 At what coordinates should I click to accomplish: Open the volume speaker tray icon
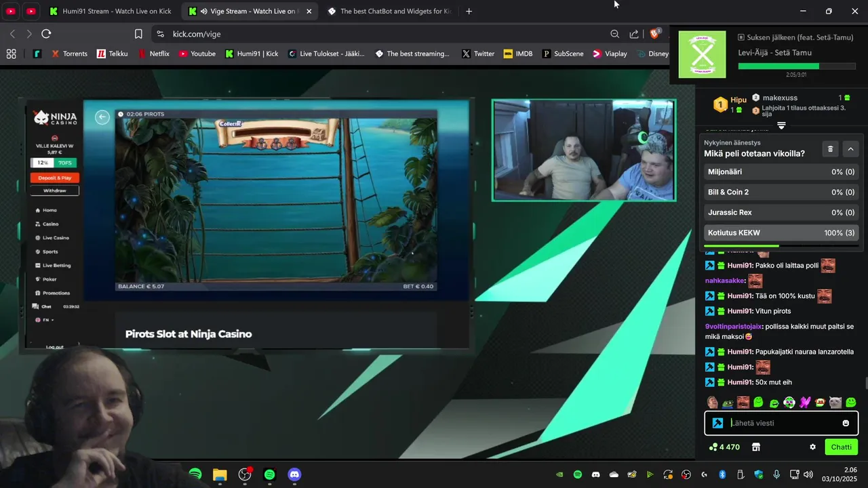point(808,474)
